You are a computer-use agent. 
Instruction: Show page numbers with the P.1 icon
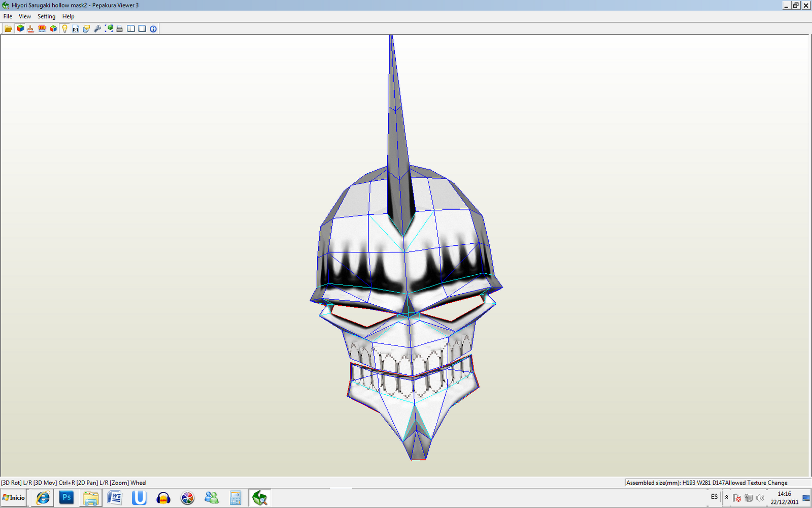(x=75, y=28)
